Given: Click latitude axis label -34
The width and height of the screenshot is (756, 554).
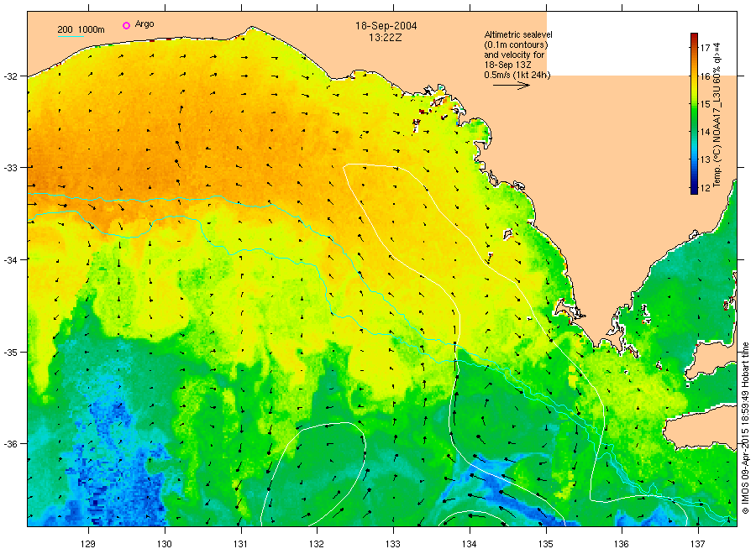Looking at the screenshot, I should click(10, 259).
